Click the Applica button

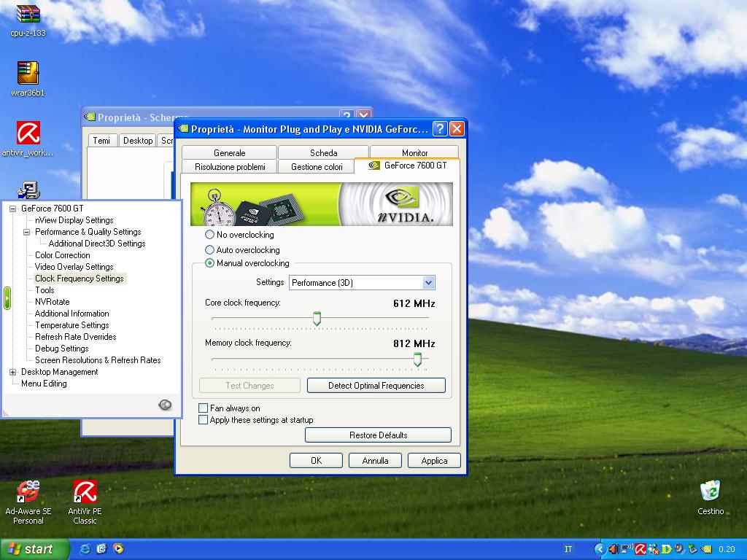pyautogui.click(x=435, y=461)
